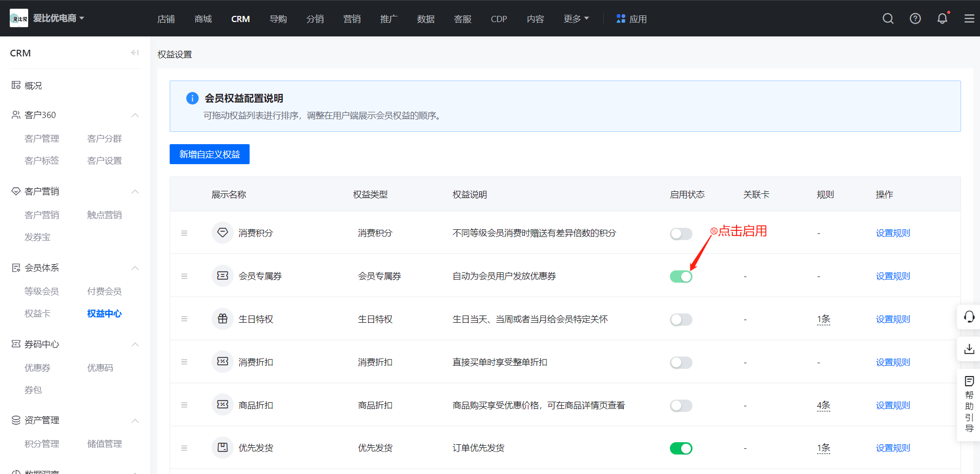Click the 商品折扣 row icon
Image resolution: width=980 pixels, height=474 pixels.
point(222,405)
